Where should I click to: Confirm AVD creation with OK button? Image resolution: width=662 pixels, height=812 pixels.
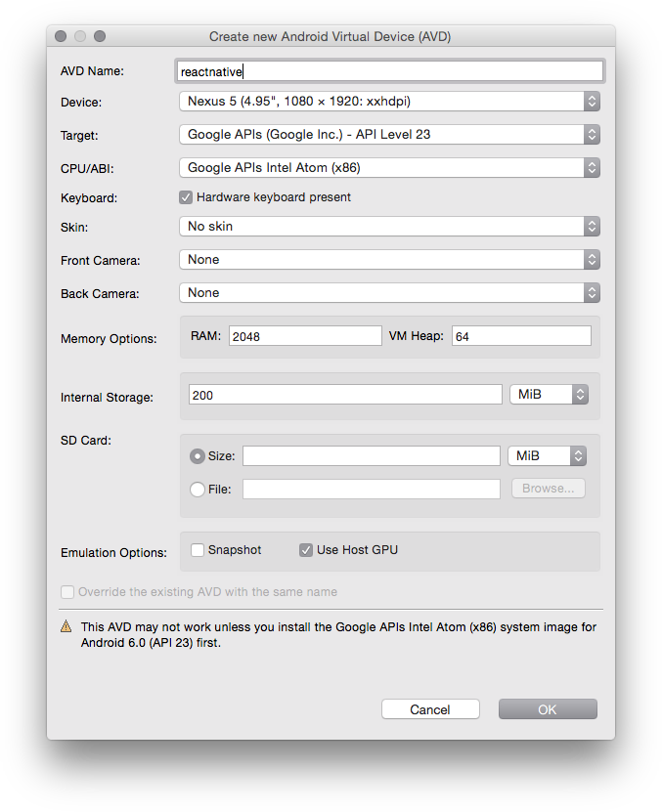pos(548,709)
